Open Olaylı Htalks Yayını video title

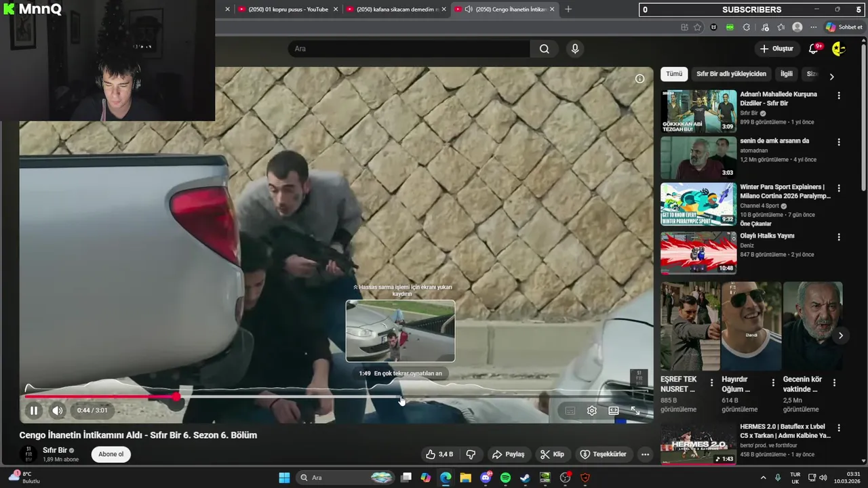[767, 236]
